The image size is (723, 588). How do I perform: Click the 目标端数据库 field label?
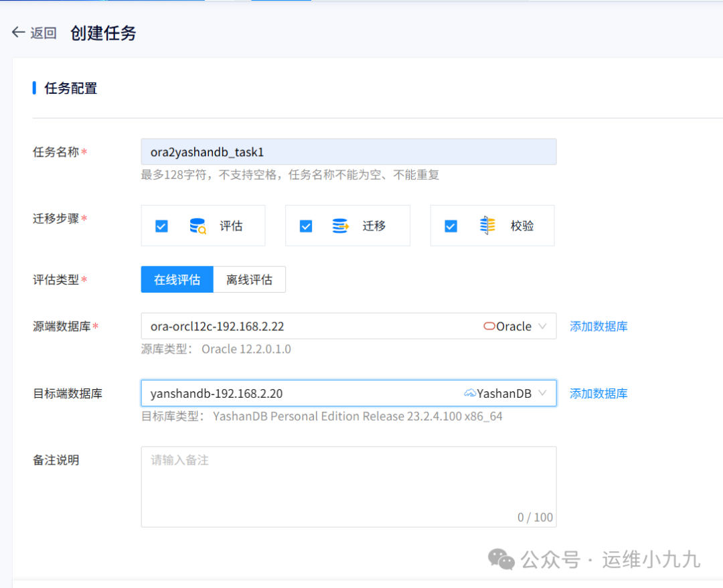[x=68, y=393]
